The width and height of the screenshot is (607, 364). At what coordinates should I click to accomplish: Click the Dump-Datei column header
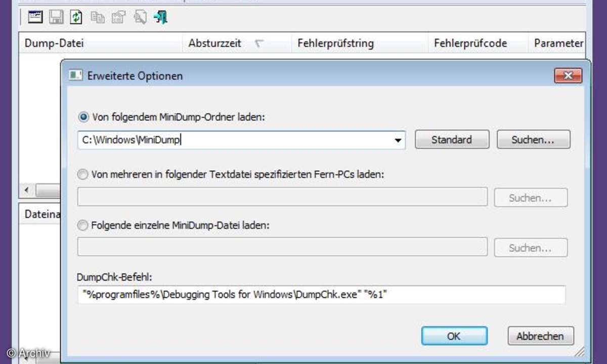point(54,43)
